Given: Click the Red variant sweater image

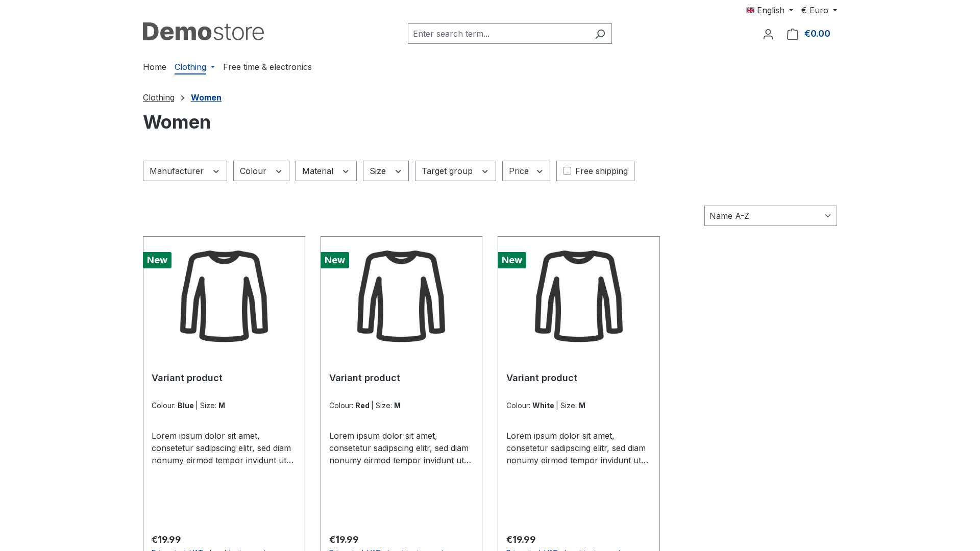Looking at the screenshot, I should click(401, 296).
